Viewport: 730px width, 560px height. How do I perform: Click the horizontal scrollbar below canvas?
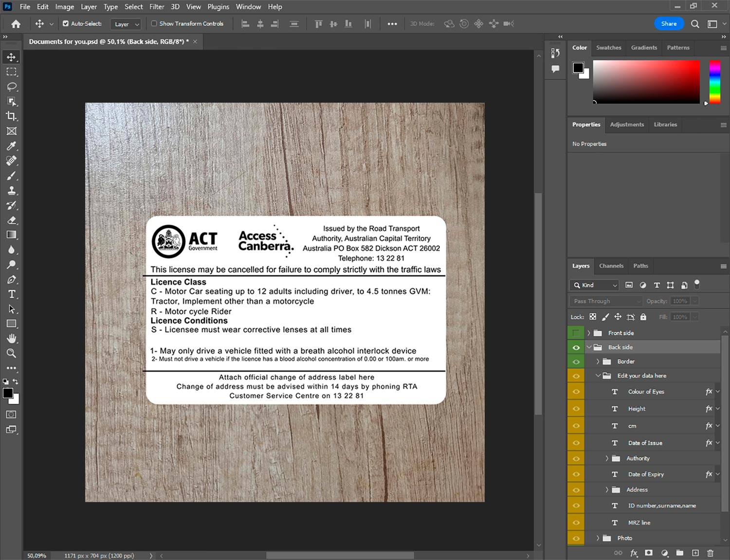pyautogui.click(x=340, y=556)
